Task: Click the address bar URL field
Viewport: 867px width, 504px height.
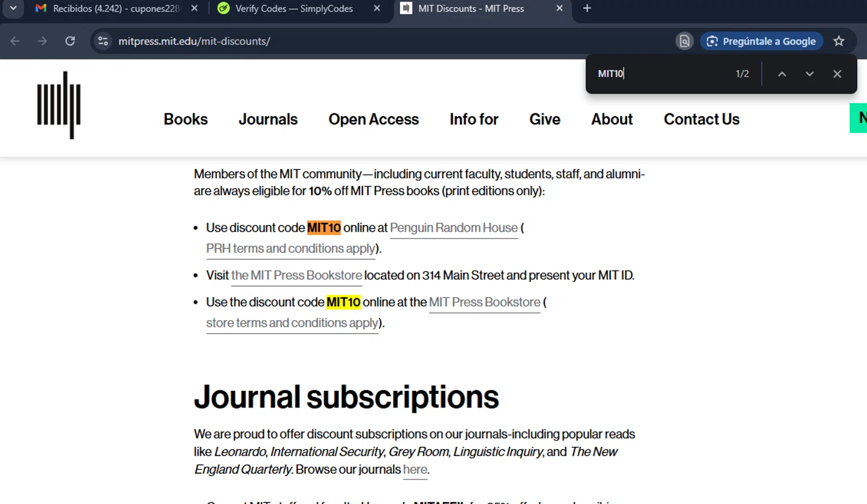Action: coord(381,41)
